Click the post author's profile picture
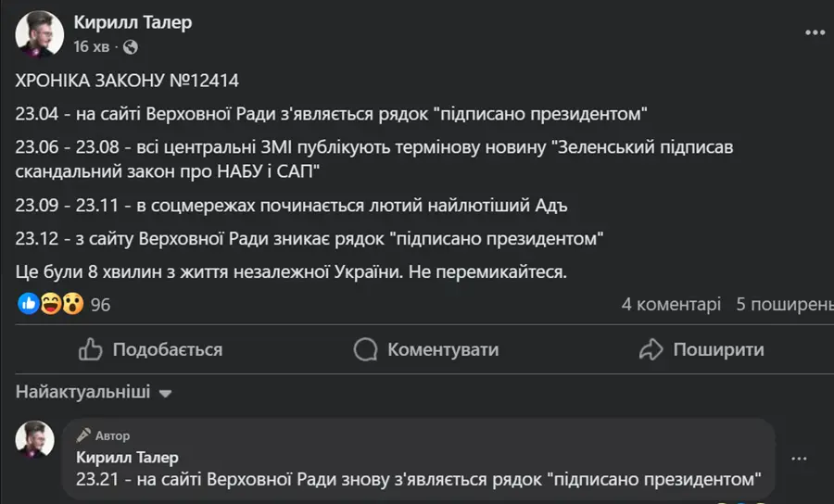 pos(39,33)
